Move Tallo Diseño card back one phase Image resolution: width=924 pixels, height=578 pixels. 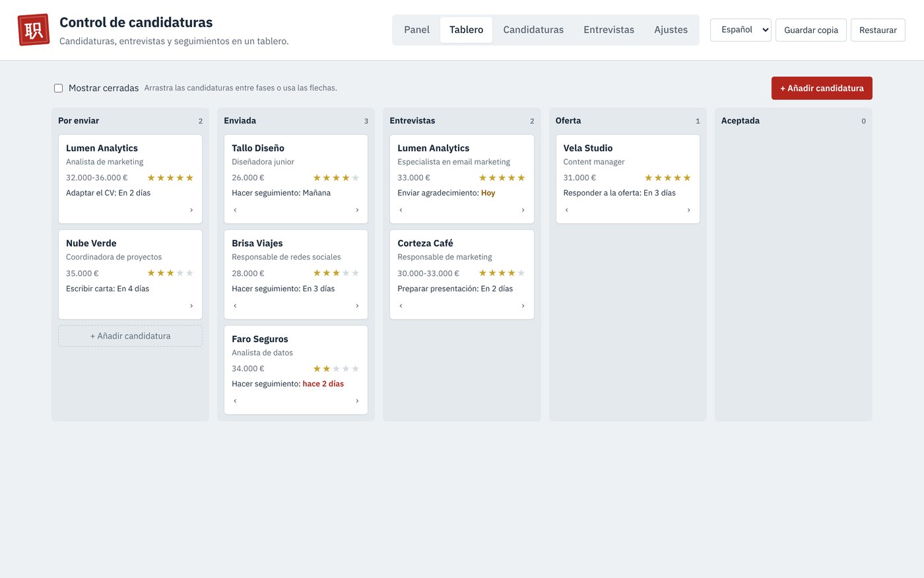pos(235,210)
